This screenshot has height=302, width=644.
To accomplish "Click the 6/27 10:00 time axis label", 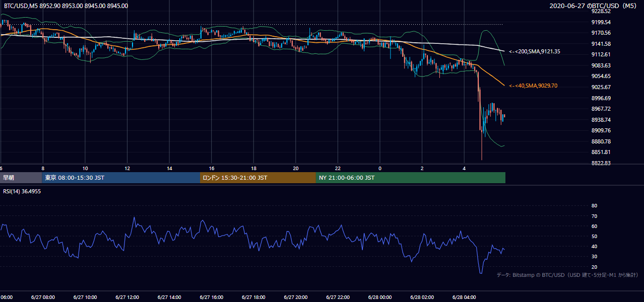I will click(85, 297).
